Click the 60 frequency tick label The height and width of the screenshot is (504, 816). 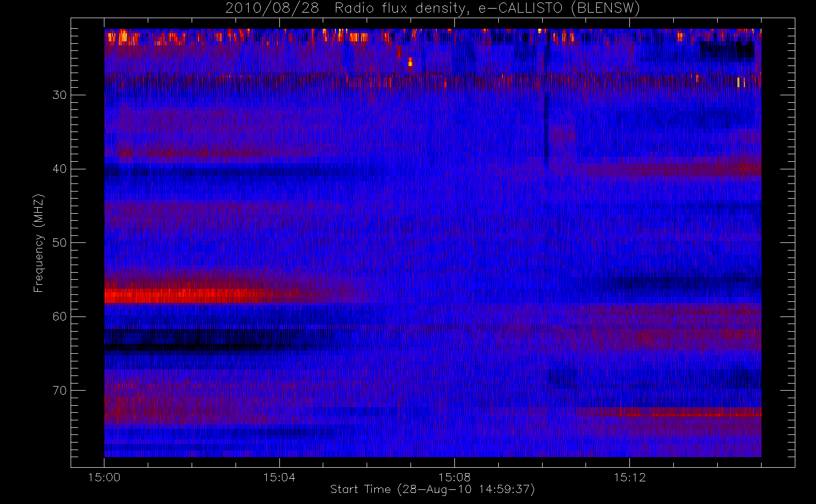pyautogui.click(x=60, y=317)
